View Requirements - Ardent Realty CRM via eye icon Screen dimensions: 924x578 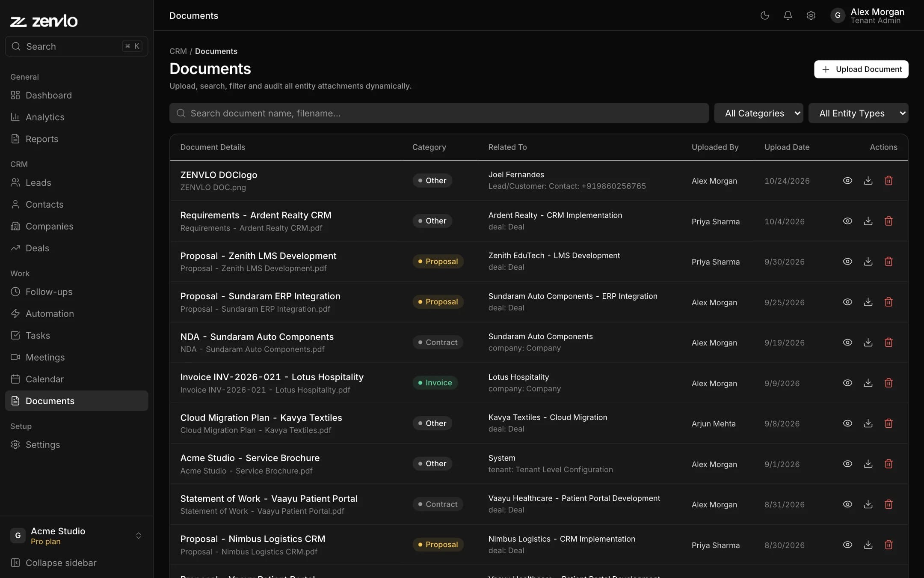click(x=847, y=221)
